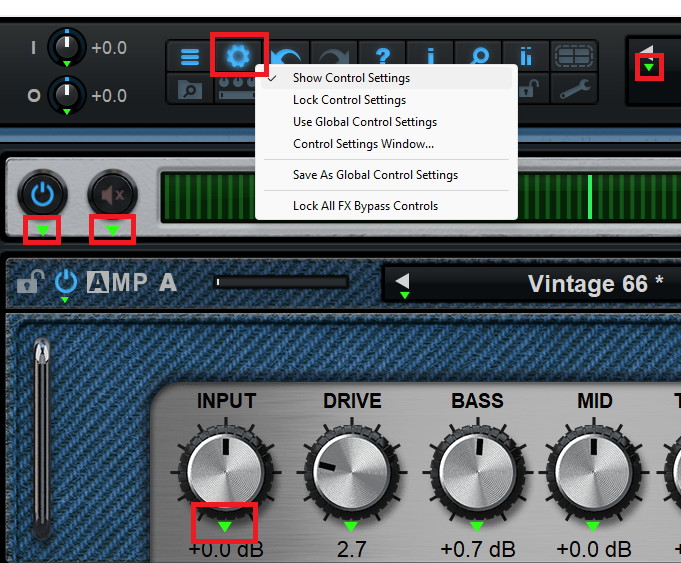The width and height of the screenshot is (681, 563).
Task: Click the DRIVE amp knob
Action: (x=351, y=472)
